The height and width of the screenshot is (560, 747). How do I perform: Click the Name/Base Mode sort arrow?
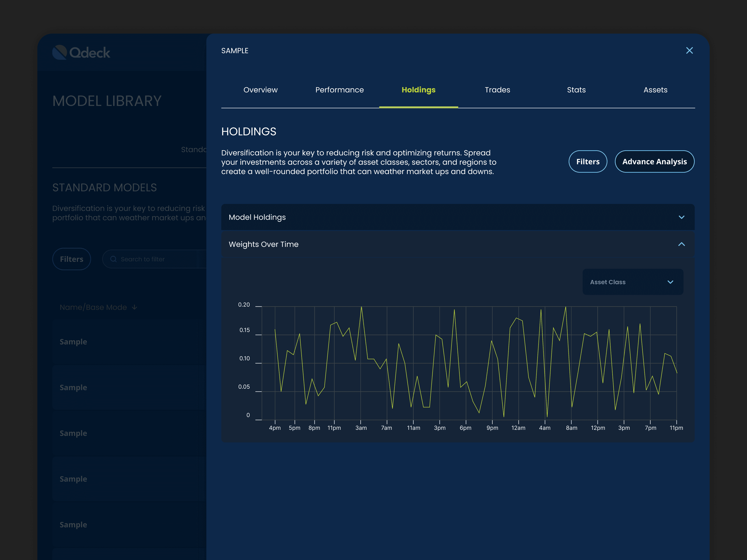pos(134,307)
